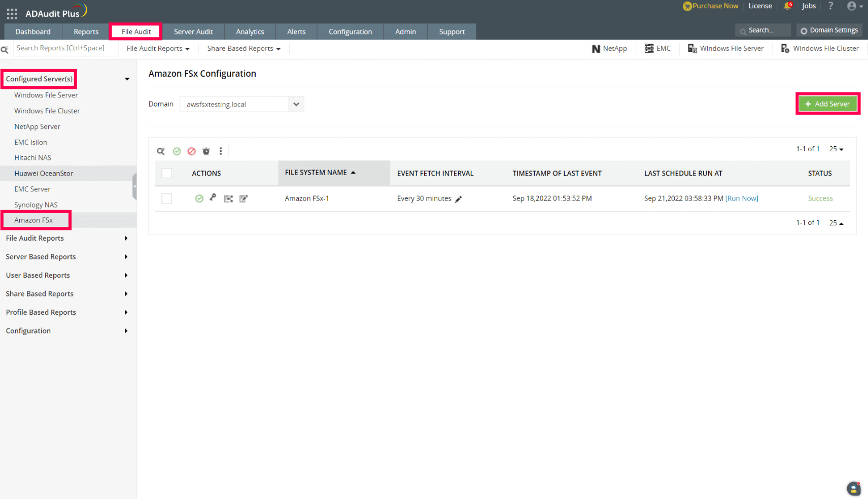
Task: Click the share audit icon for Amazon FSx-1
Action: coord(228,198)
